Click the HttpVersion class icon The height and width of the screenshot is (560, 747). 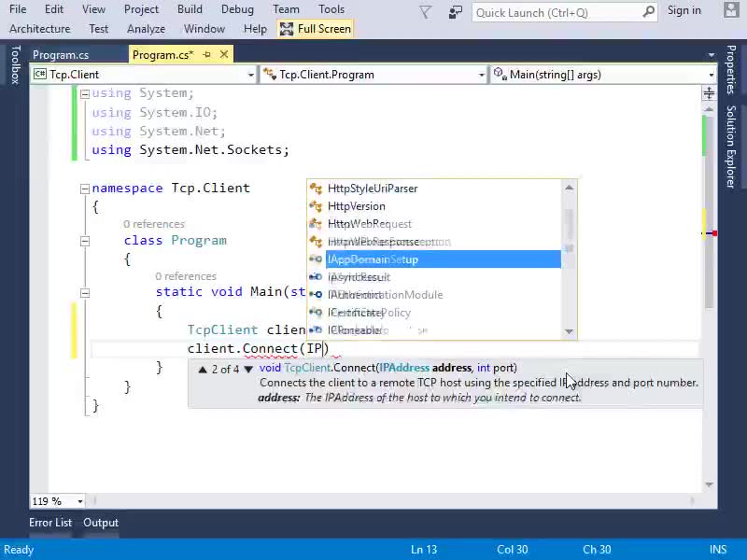tap(316, 206)
